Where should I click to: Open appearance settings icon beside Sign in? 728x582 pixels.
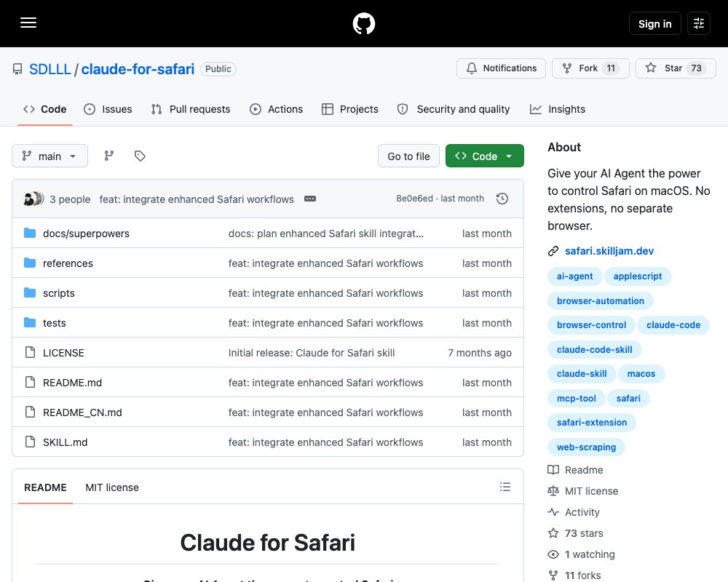pyautogui.click(x=698, y=23)
